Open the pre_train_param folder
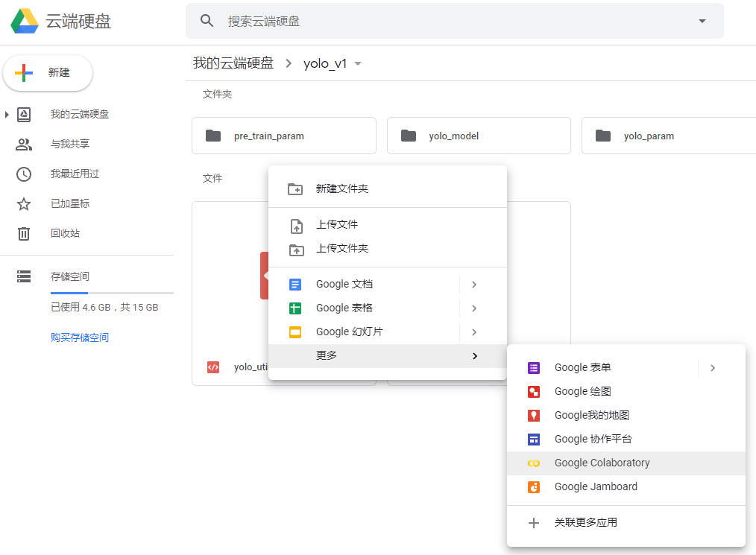Viewport: 756px width, 555px height. tap(284, 136)
